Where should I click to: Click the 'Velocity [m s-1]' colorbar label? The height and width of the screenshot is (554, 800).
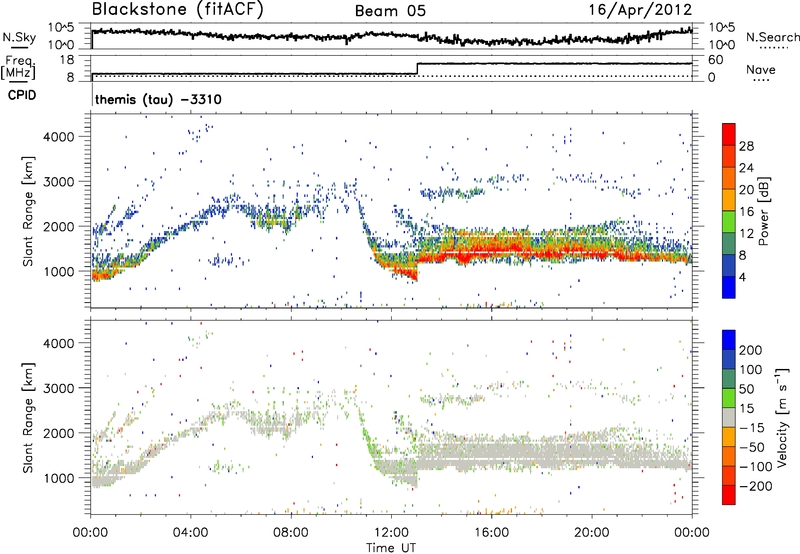pyautogui.click(x=781, y=417)
